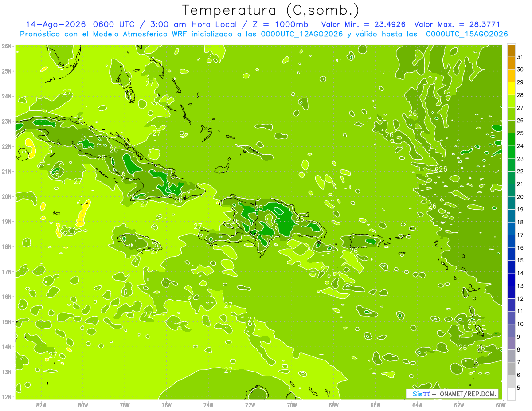This screenshot has height=411, width=532.
Task: Click the "Valor Max. = 28.3771" text
Action: pos(457,24)
